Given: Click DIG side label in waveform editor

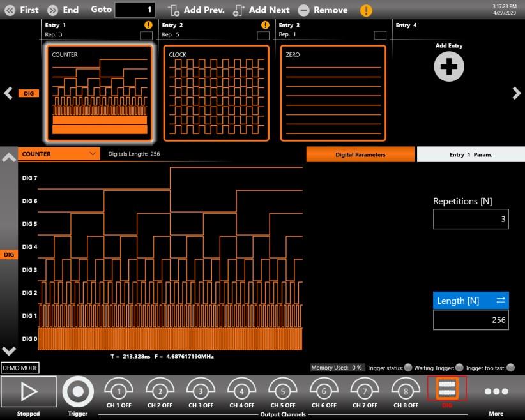Looking at the screenshot, I should pyautogui.click(x=9, y=255).
